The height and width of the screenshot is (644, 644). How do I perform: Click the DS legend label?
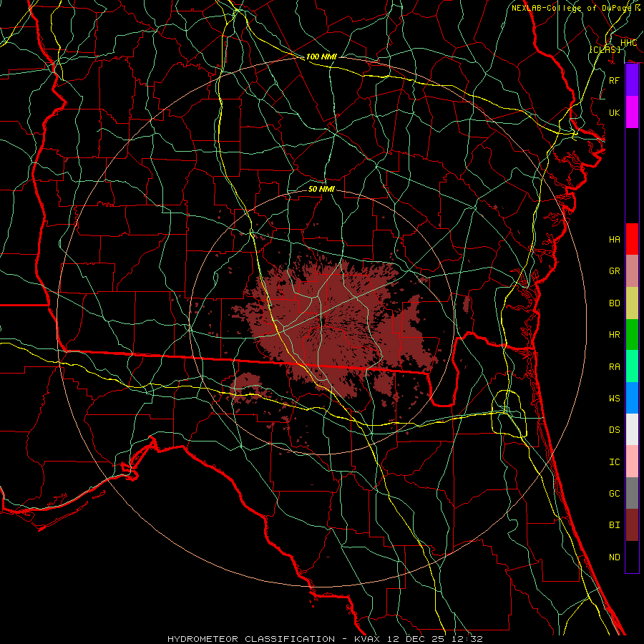(x=615, y=430)
